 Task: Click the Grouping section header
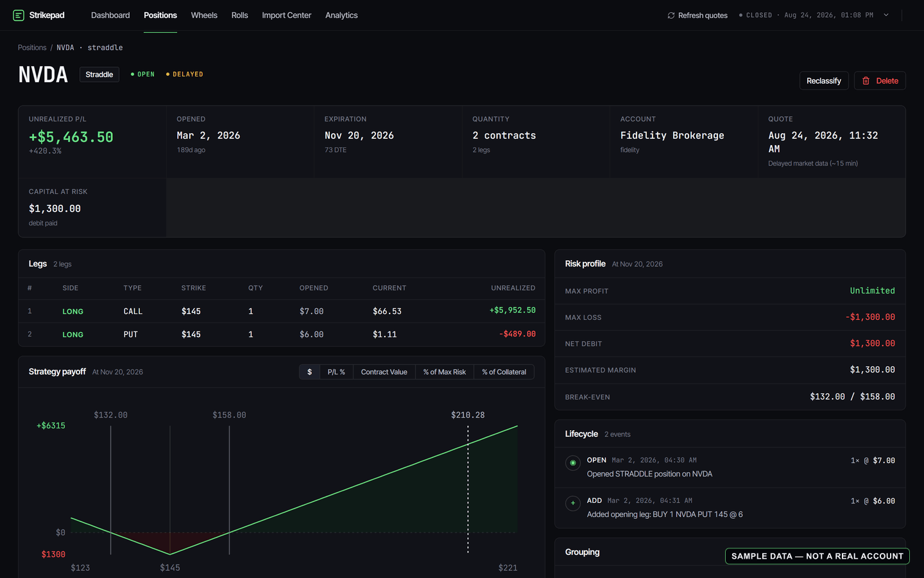click(x=583, y=552)
